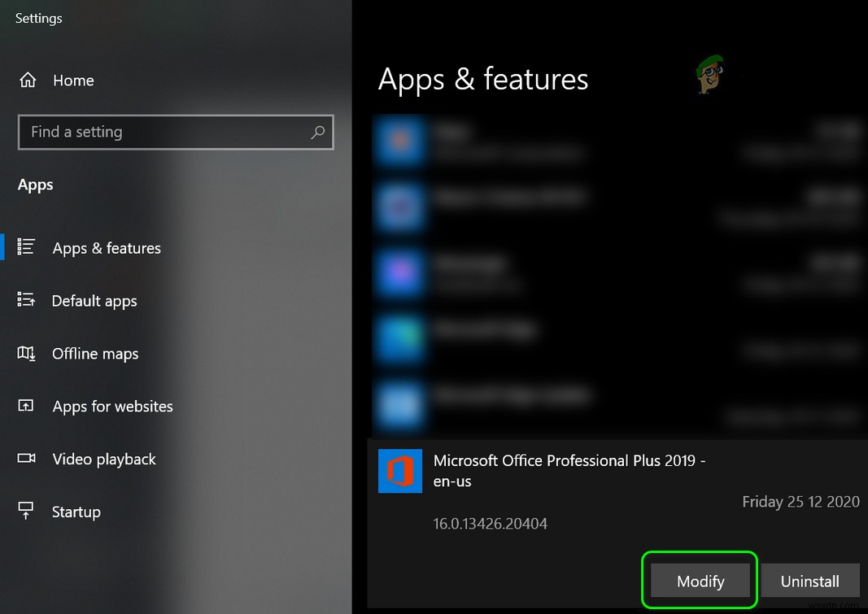Click the Uninstall button
The height and width of the screenshot is (614, 868).
[x=809, y=581]
